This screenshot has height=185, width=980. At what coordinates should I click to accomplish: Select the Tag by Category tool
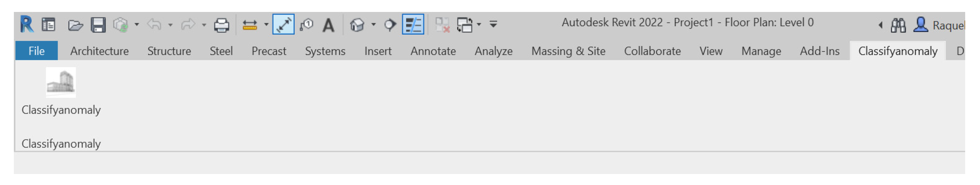point(306,25)
